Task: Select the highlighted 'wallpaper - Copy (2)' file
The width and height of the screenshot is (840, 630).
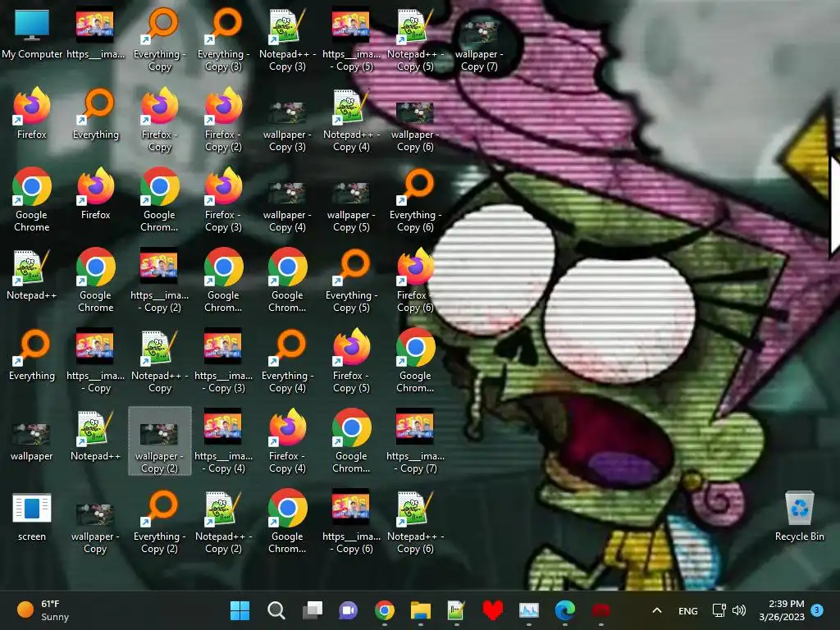Action: pyautogui.click(x=160, y=441)
